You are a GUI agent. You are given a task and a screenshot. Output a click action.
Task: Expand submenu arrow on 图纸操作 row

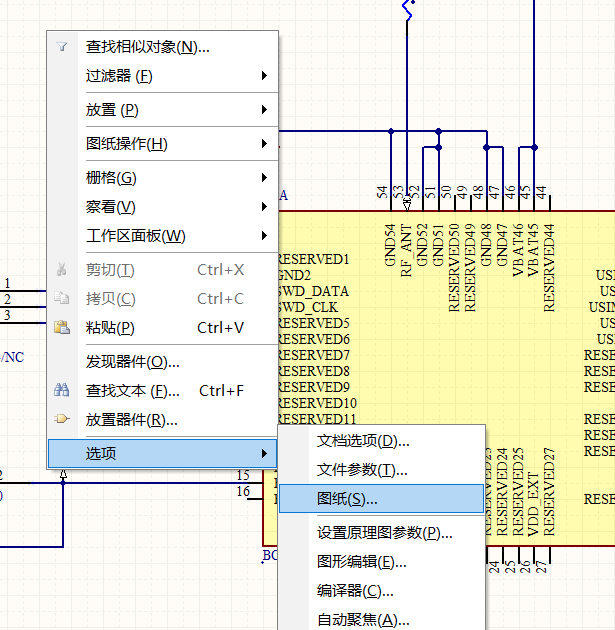[264, 143]
